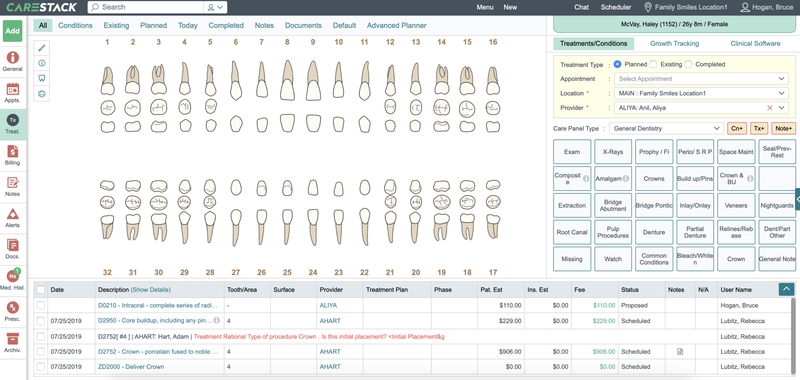Click the Root Canal procedure button
Screen dimensions: 800x380
point(572,232)
